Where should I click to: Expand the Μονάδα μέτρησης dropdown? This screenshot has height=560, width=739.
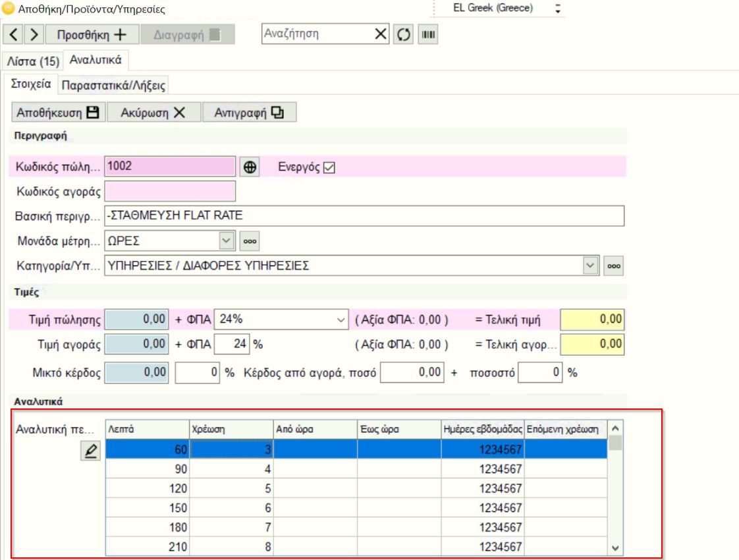227,241
